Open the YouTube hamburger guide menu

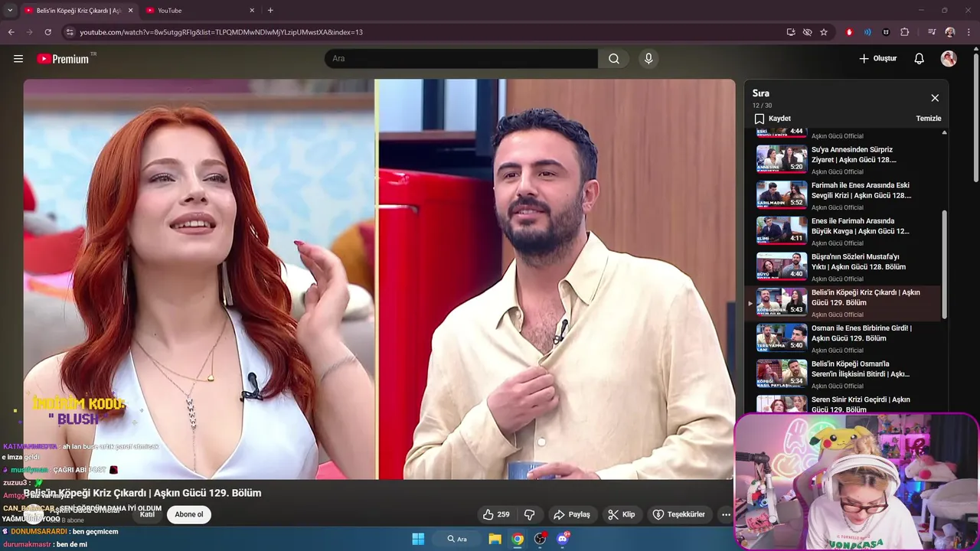(18, 59)
